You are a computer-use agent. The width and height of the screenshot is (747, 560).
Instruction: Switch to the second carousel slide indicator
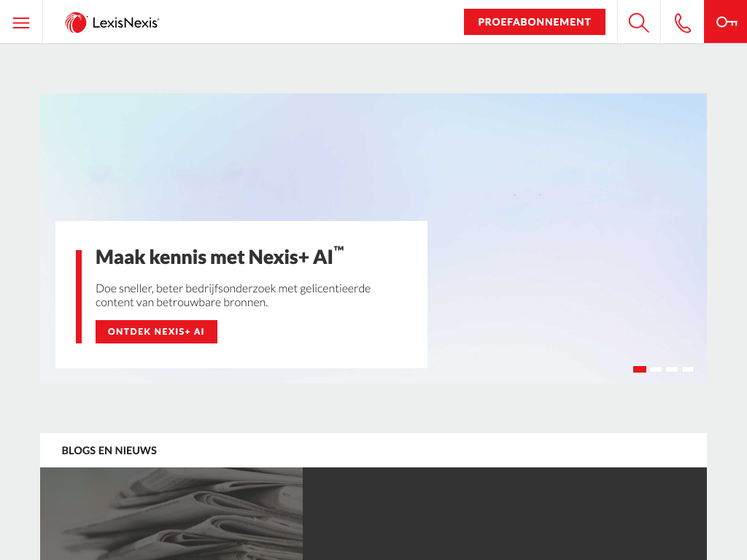pyautogui.click(x=656, y=370)
